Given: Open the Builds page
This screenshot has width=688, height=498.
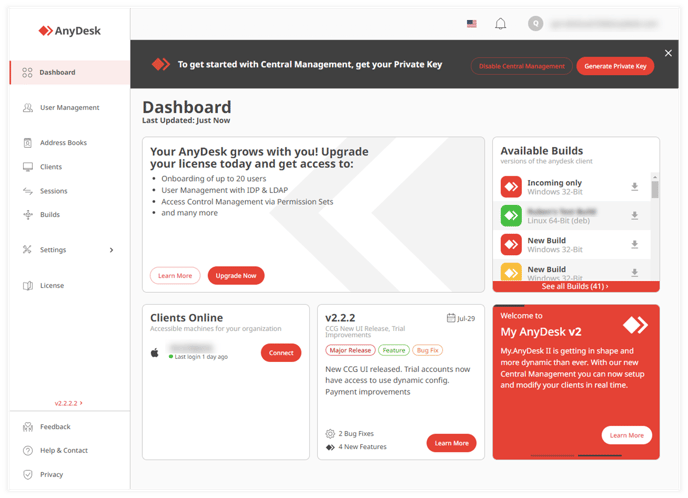Looking at the screenshot, I should coord(50,215).
